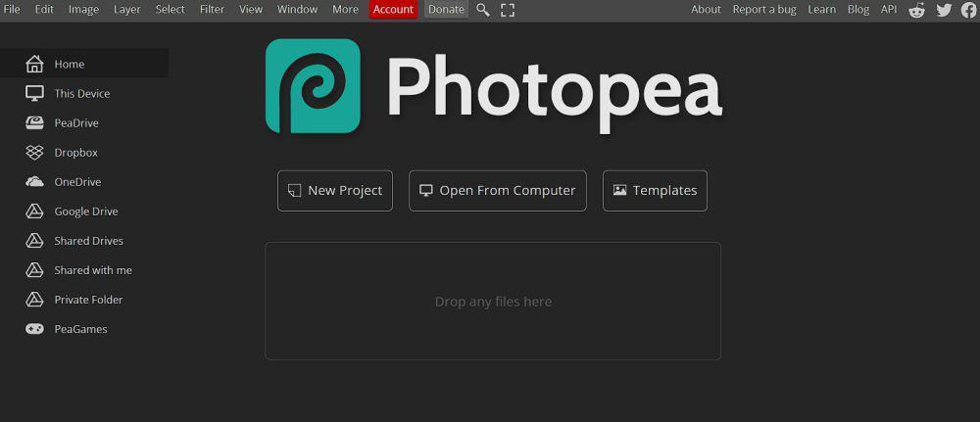This screenshot has width=980, height=422.
Task: Expand the More menu
Action: point(345,10)
